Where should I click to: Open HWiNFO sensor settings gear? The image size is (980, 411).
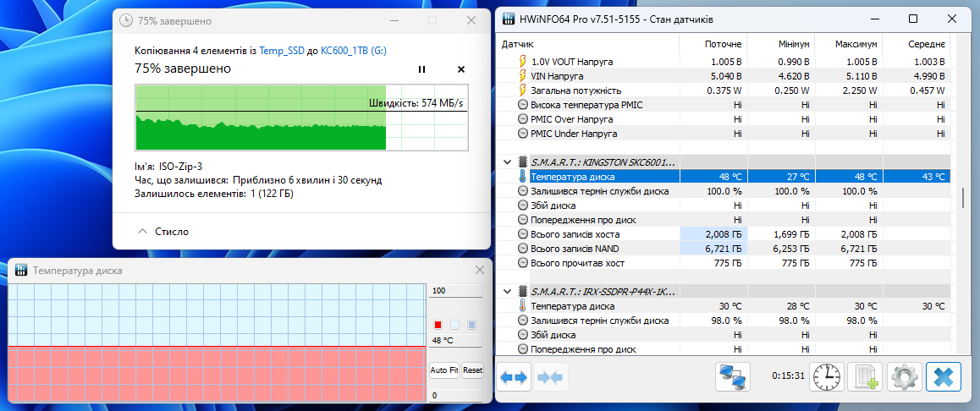(904, 377)
